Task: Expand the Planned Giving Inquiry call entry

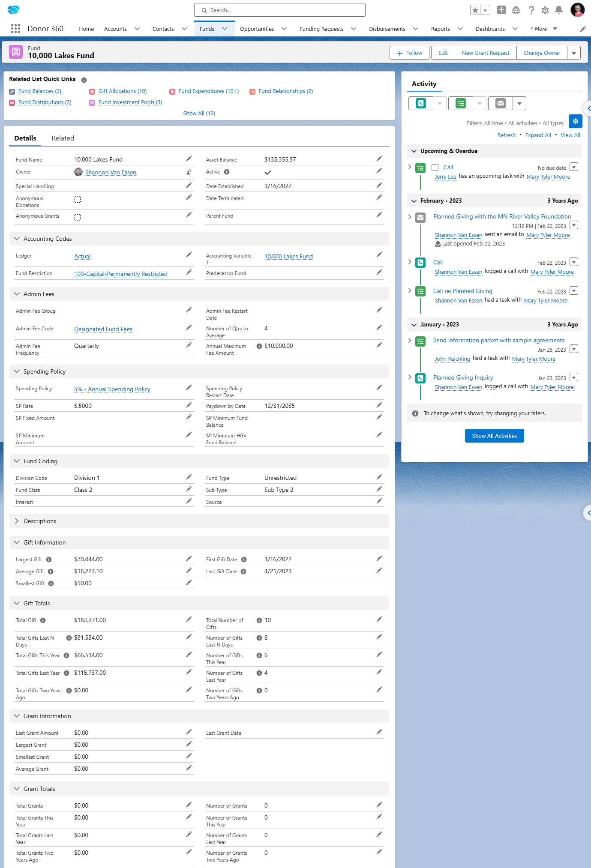Action: (x=410, y=377)
